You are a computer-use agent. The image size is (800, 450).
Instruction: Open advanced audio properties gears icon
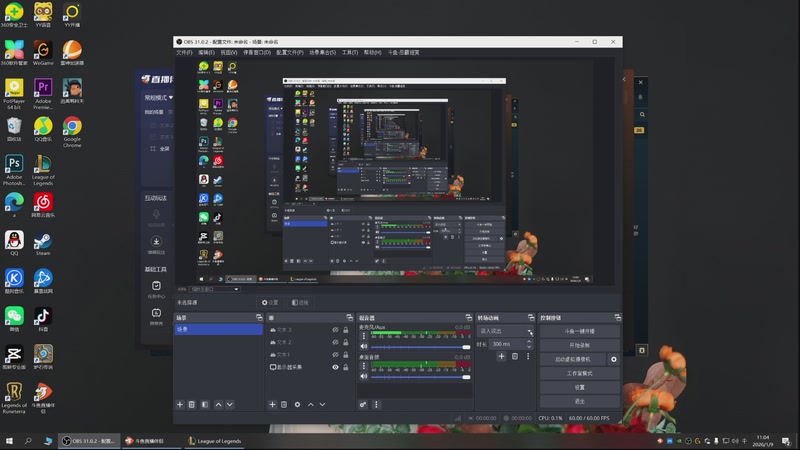[x=363, y=405]
